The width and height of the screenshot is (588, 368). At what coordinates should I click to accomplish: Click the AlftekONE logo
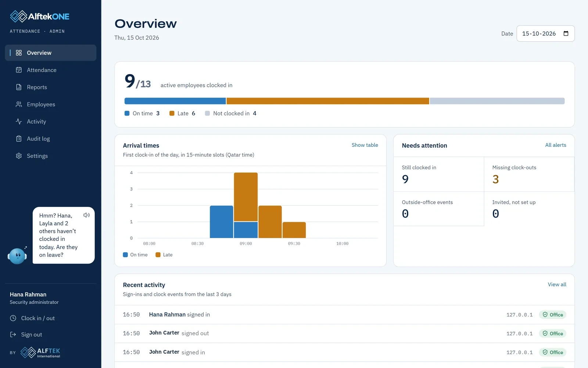40,17
